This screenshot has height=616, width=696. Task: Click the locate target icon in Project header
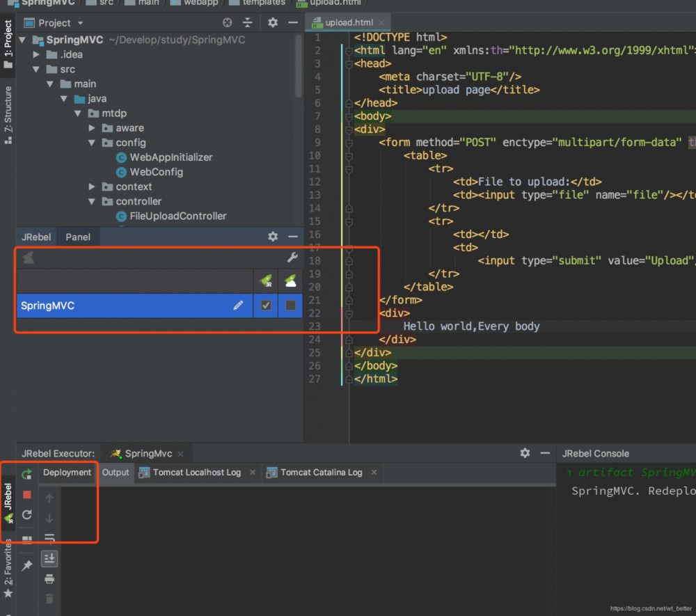[x=227, y=23]
